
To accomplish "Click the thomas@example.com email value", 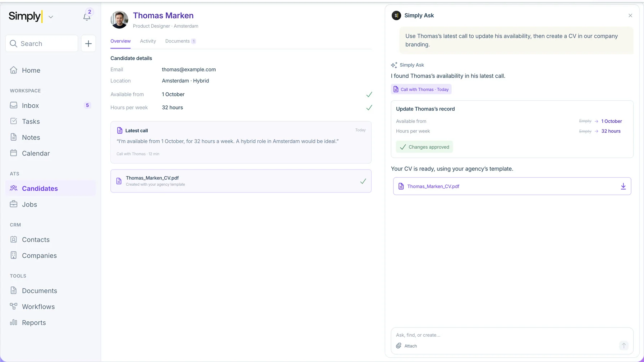I will pos(189,69).
